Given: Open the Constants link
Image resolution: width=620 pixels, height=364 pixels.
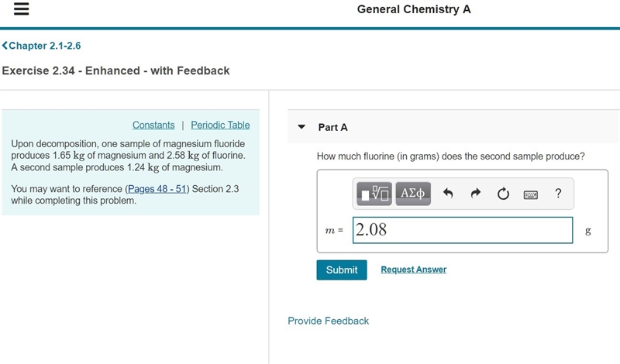Looking at the screenshot, I should click(x=153, y=125).
